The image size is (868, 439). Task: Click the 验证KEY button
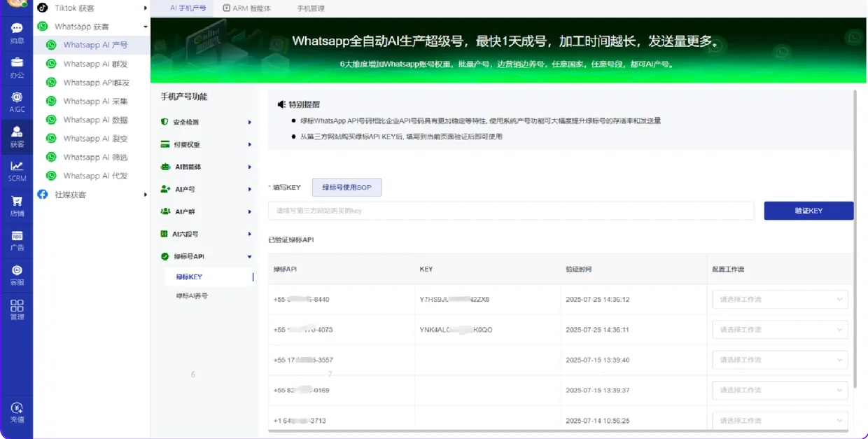(808, 210)
